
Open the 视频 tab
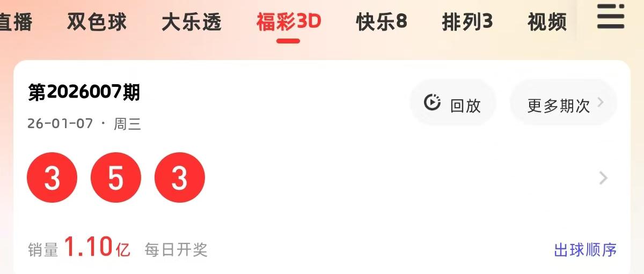(x=547, y=22)
